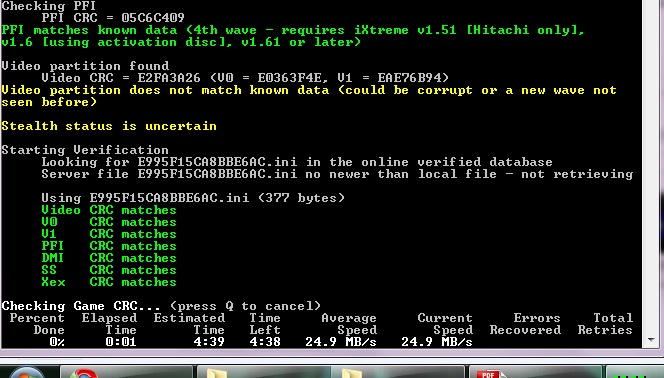Click the 'PFI CRC matches' line
Viewport: 664px width, 378px height.
109,246
